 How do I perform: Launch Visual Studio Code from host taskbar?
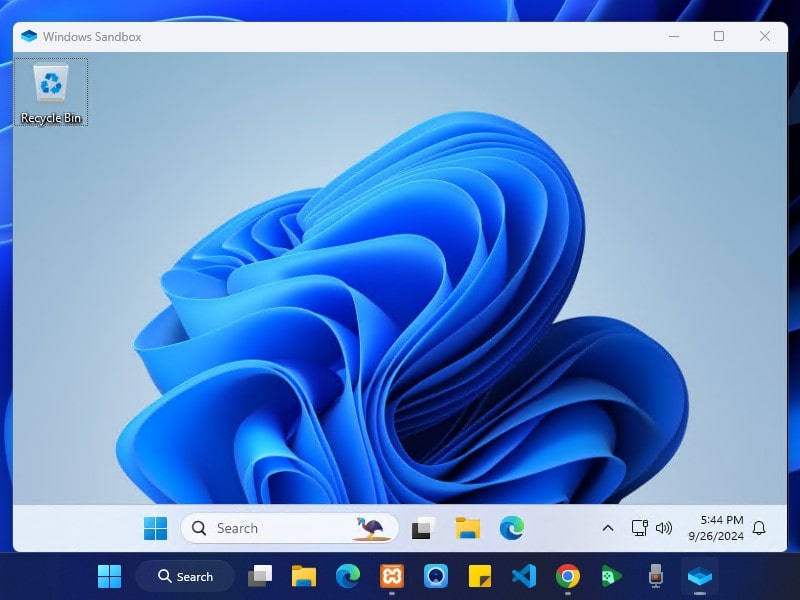523,576
